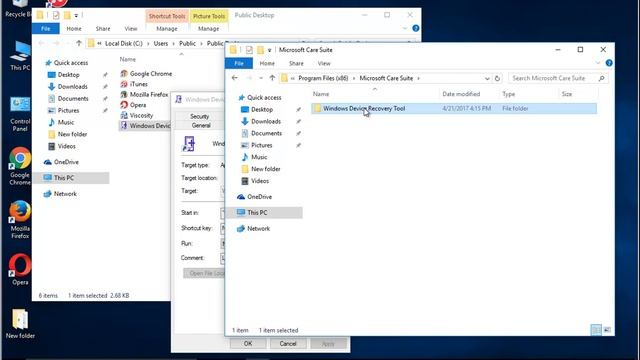
Task: Open Mozilla Firefox desktop shortcut
Action: click(20, 220)
